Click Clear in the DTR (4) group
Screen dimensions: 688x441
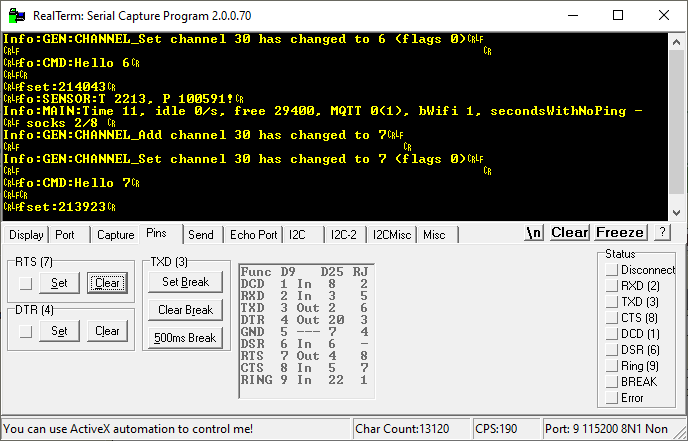click(107, 331)
